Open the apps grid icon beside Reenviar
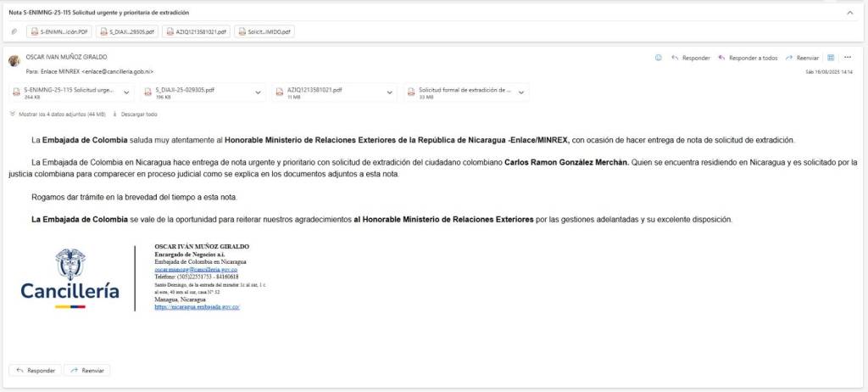This screenshot has height=392, width=868. point(831,58)
